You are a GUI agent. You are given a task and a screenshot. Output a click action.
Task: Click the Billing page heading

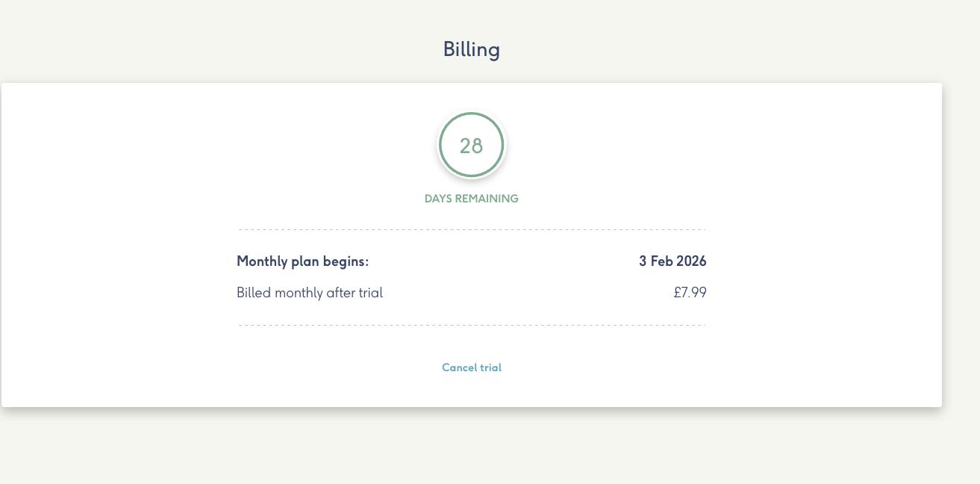[471, 50]
